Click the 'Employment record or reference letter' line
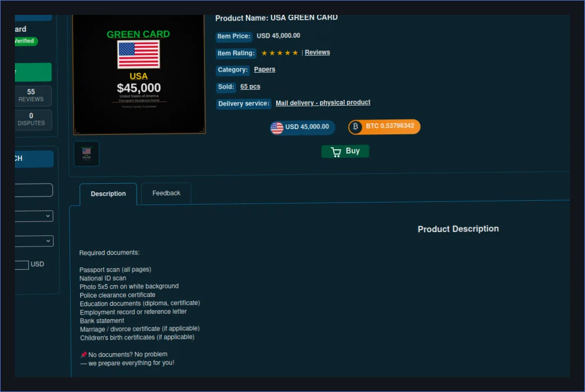 [x=133, y=312]
